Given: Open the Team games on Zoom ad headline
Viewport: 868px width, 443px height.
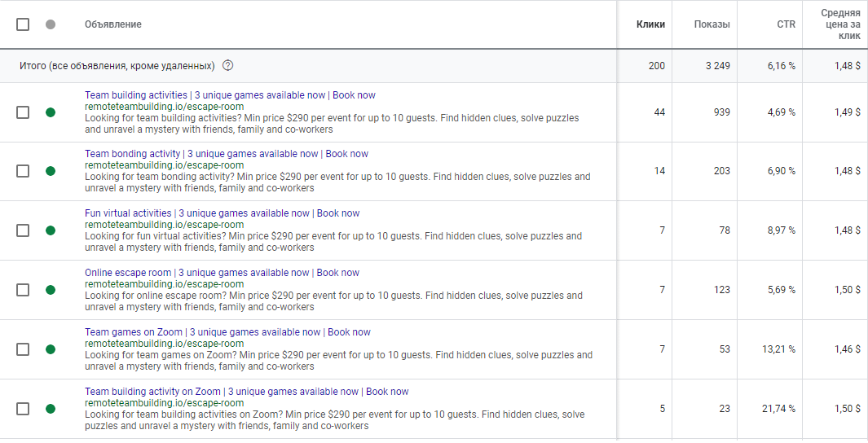Looking at the screenshot, I should [x=227, y=331].
